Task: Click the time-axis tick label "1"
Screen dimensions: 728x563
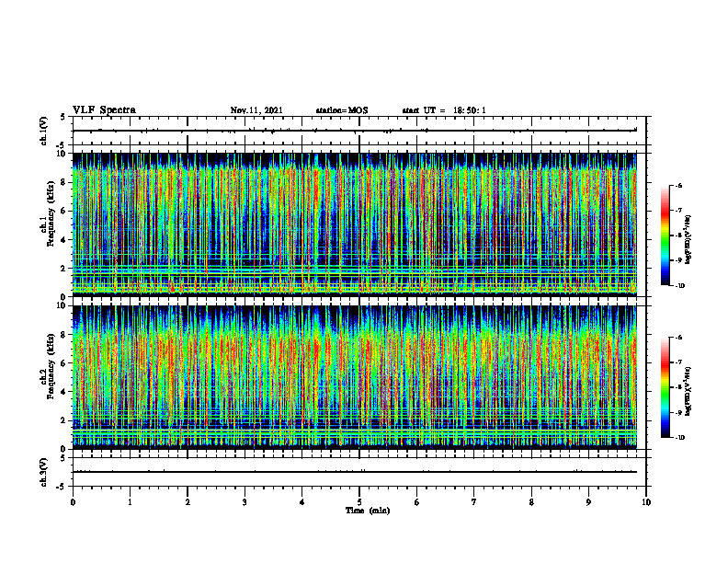Action: 130,502
